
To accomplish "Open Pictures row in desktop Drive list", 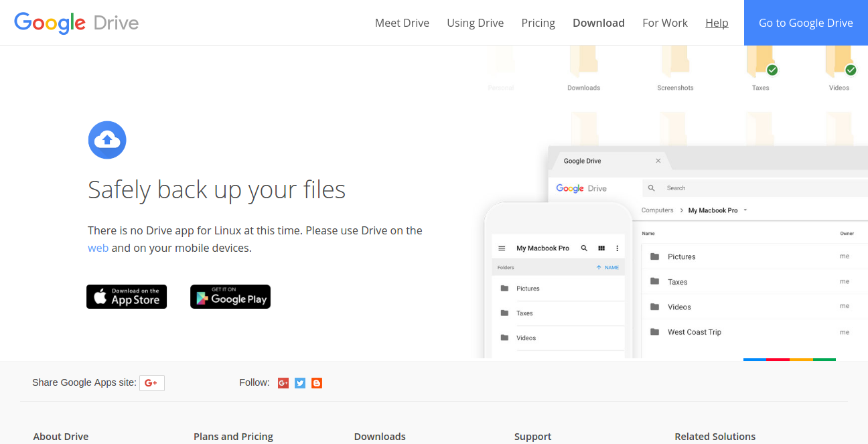I will click(755, 256).
